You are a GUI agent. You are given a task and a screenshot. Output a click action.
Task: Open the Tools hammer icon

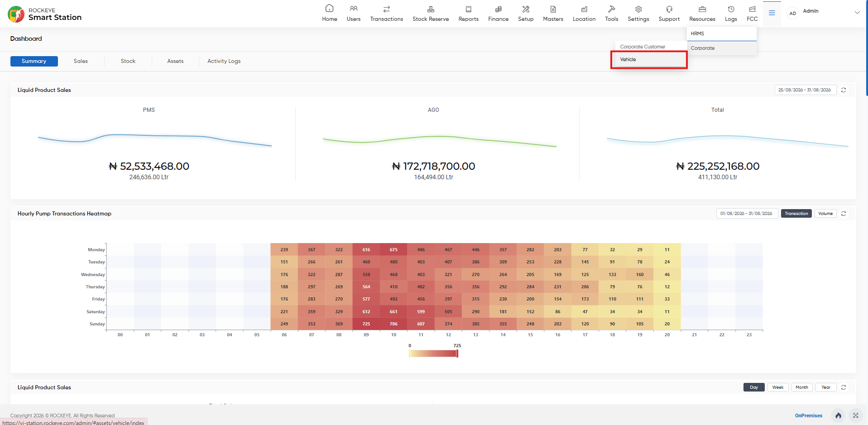[x=611, y=9]
